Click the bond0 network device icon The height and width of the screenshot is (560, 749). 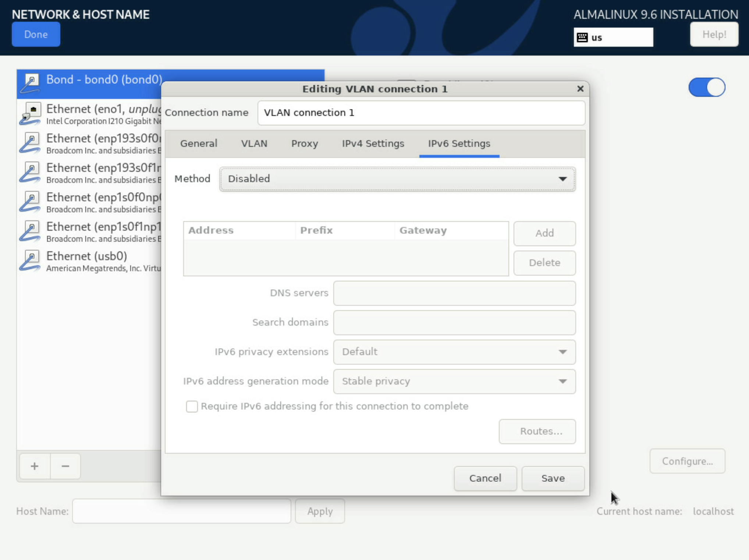click(30, 83)
